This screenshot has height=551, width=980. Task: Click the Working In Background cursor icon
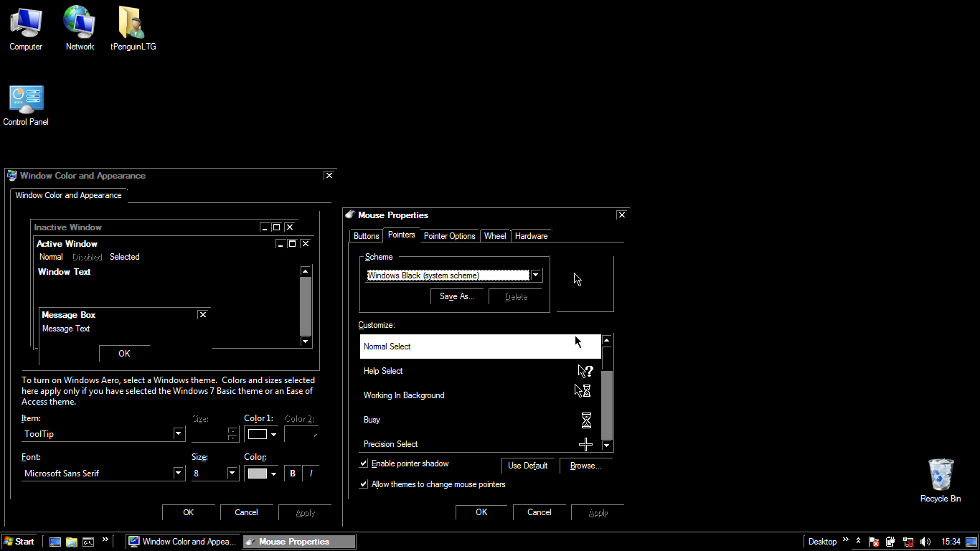click(x=583, y=391)
